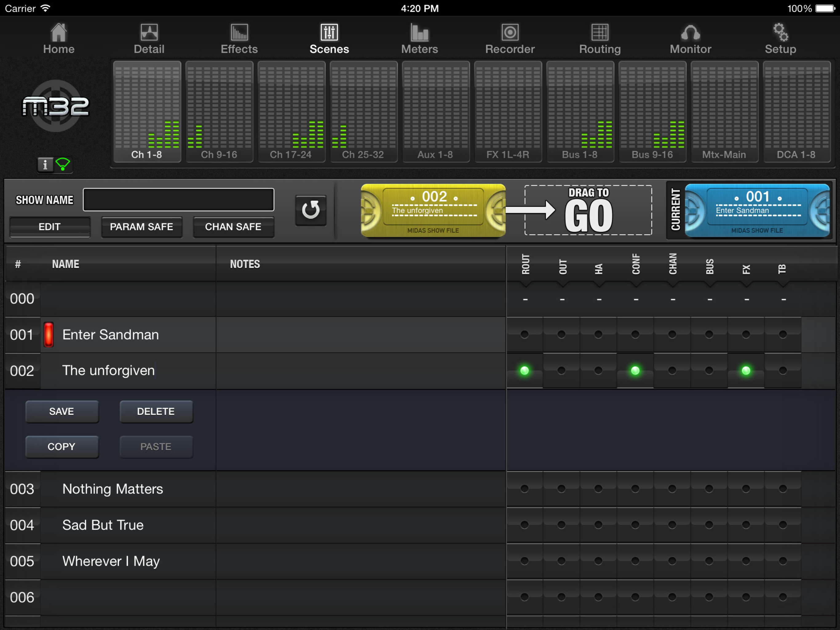Viewport: 840px width, 630px height.
Task: Open the Monitor headphones page
Action: point(690,38)
